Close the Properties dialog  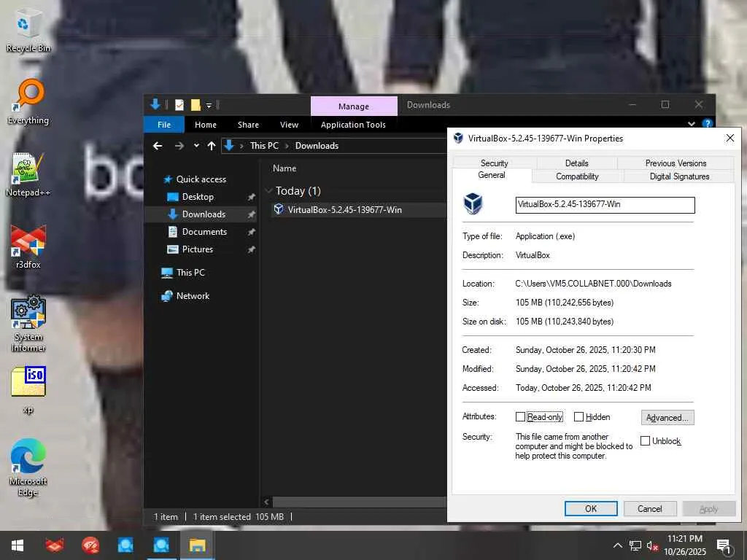[x=729, y=138]
